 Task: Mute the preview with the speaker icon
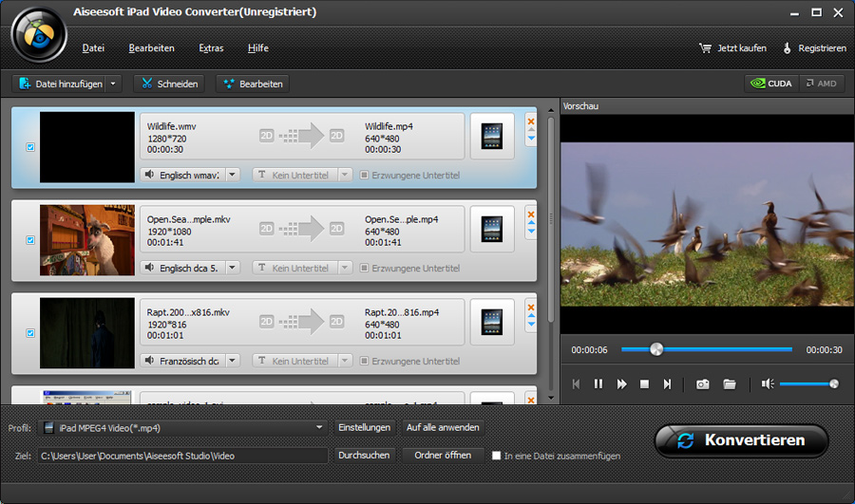pos(768,384)
